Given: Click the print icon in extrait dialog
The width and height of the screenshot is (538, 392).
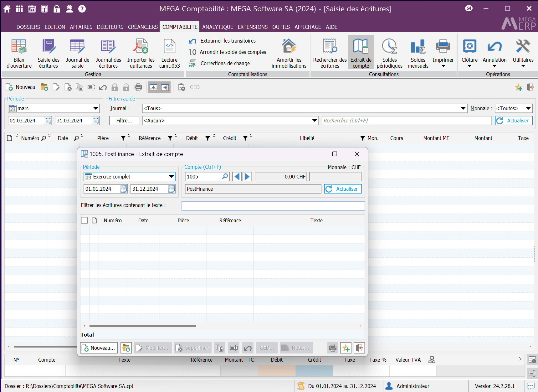Looking at the screenshot, I should coord(333,348).
